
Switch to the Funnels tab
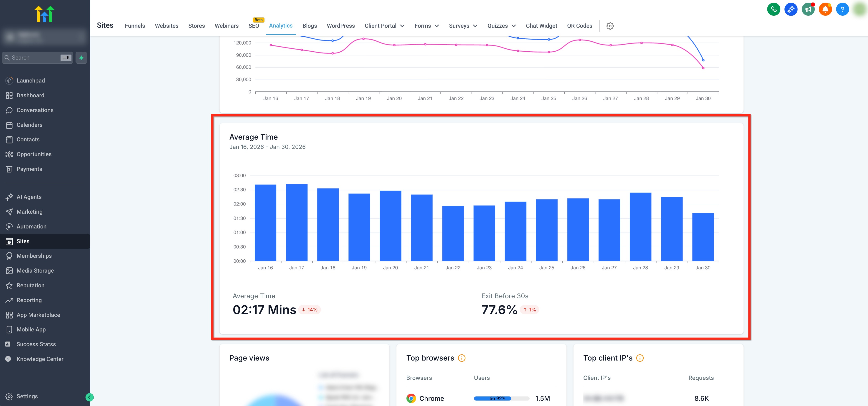tap(135, 26)
